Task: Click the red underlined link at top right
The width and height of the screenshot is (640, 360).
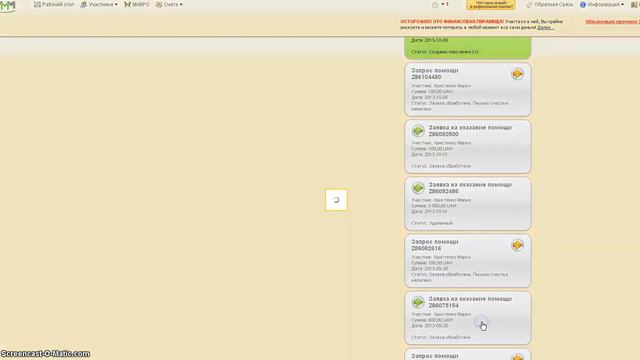Action: point(612,22)
